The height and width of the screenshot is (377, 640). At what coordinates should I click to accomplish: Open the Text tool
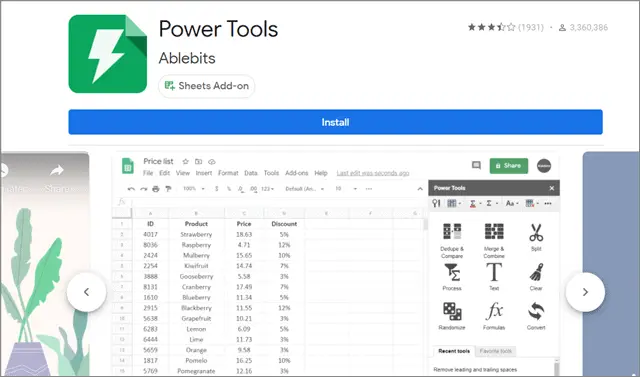[x=494, y=277]
